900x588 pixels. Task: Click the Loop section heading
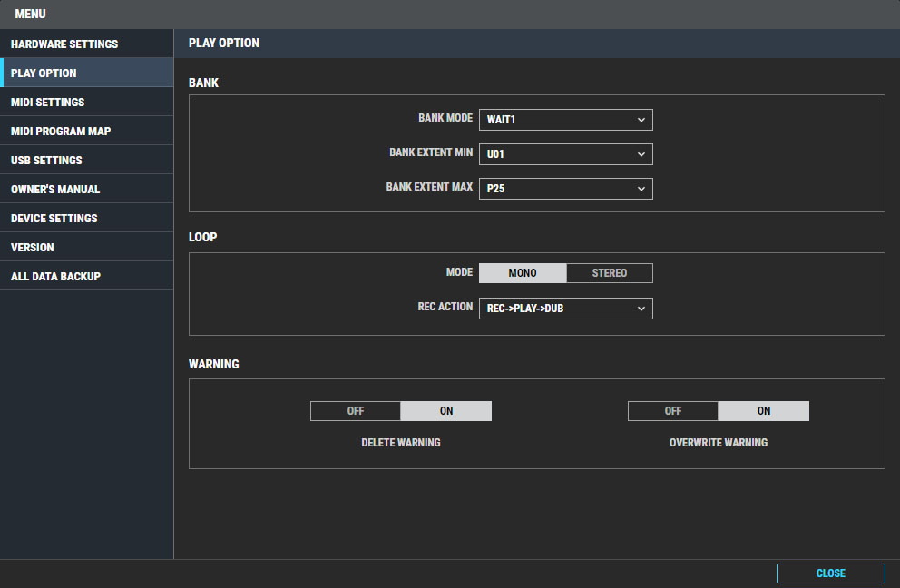pos(202,237)
